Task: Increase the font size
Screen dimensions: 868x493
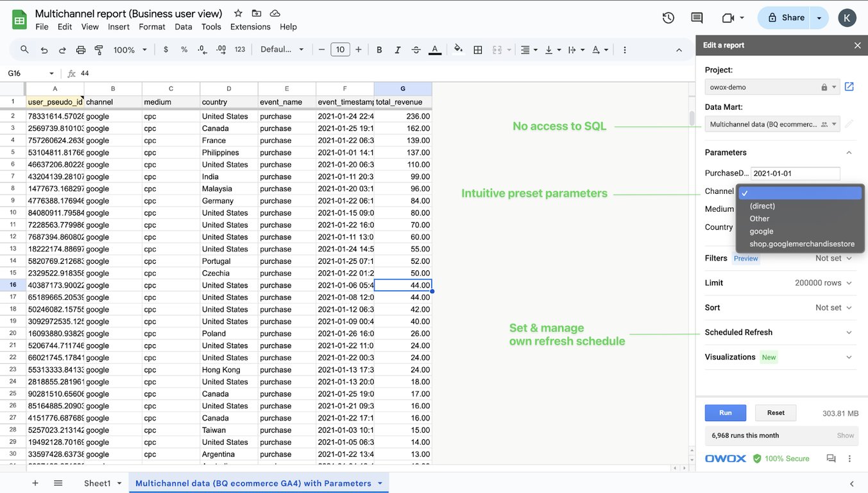Action: coord(358,49)
